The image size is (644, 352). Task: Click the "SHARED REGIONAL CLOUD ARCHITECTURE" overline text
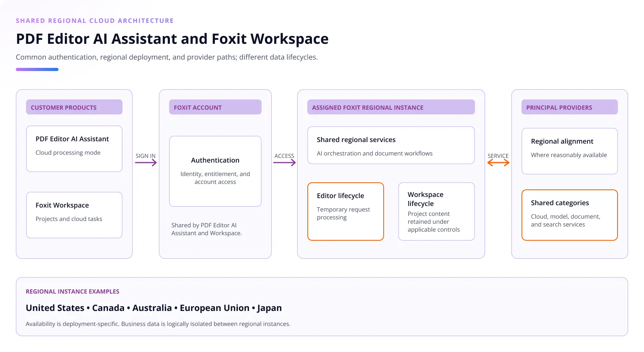point(95,21)
